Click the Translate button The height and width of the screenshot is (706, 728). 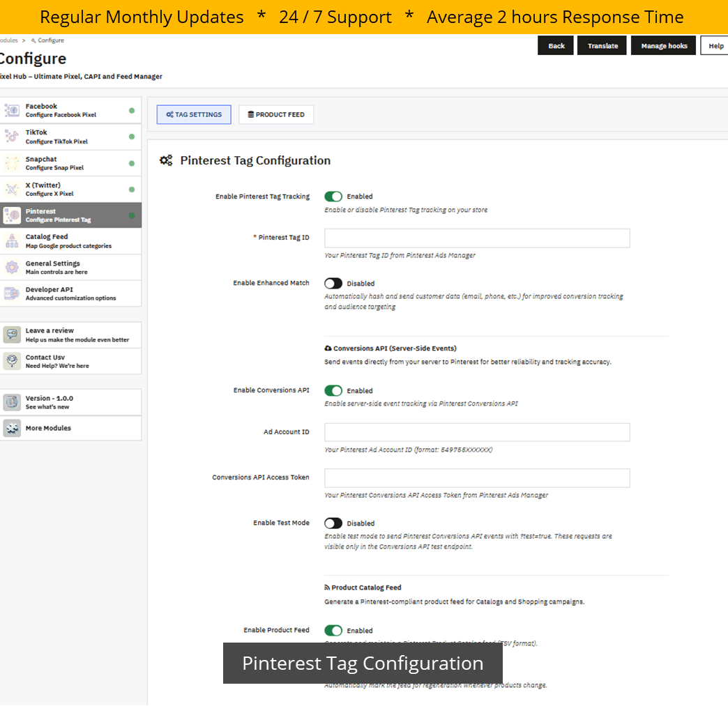pos(602,45)
